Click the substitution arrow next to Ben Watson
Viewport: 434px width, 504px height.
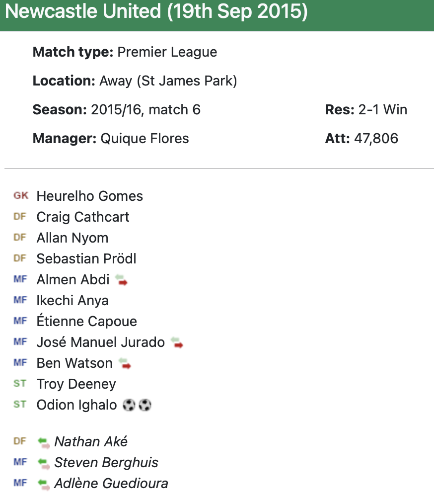pos(125,364)
